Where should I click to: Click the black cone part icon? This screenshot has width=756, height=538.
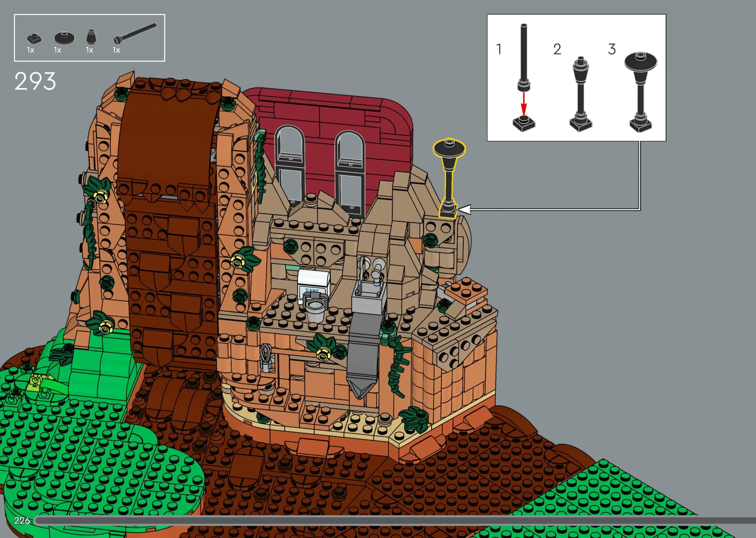point(91,37)
